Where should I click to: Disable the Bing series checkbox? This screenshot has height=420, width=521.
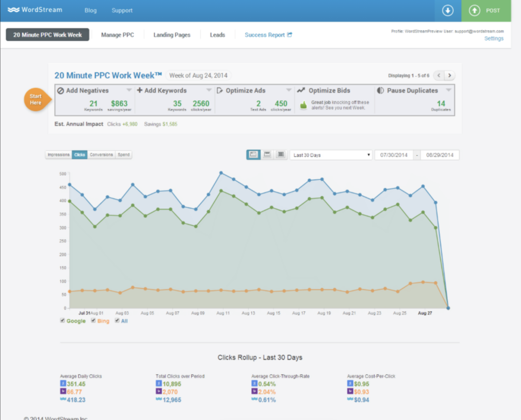click(92, 321)
